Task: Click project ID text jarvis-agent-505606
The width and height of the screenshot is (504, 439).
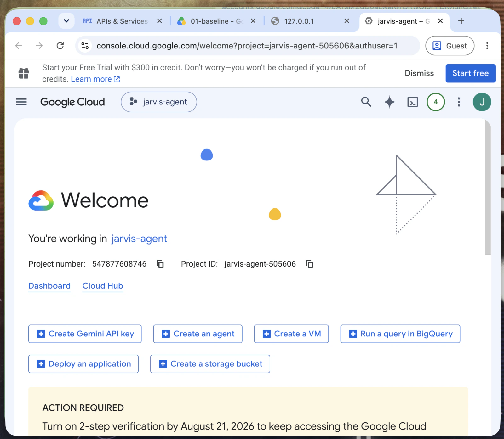Action: pyautogui.click(x=260, y=264)
